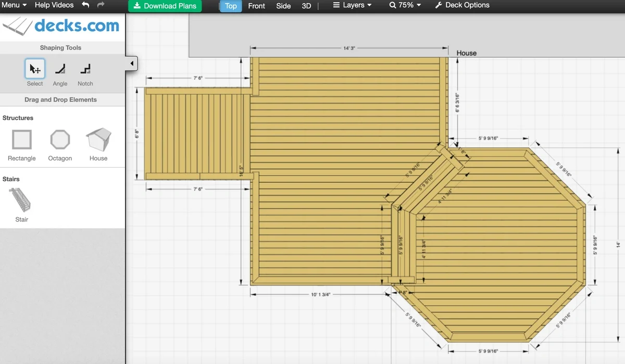Screen dimensions: 625x364
Task: Switch to the 3D view
Action: (x=306, y=6)
